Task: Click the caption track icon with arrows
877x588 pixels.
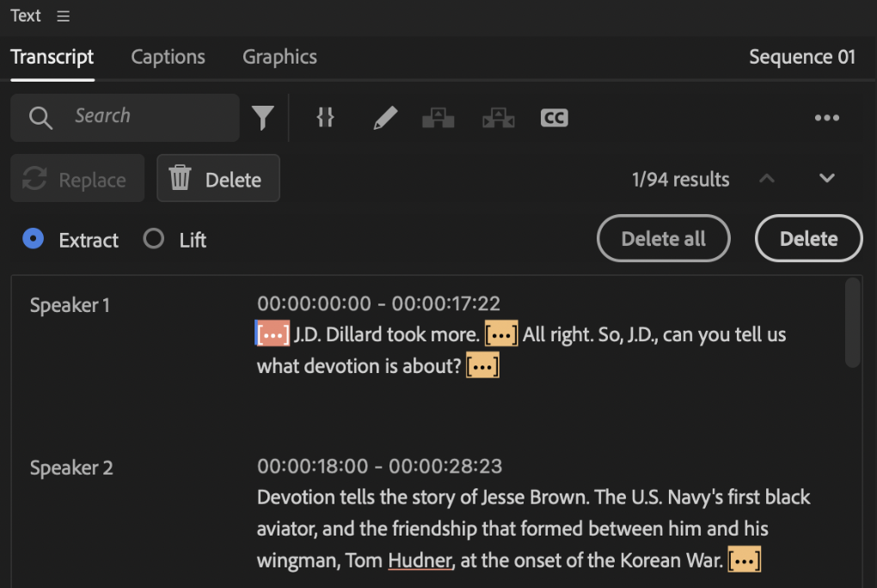Action: [x=498, y=117]
